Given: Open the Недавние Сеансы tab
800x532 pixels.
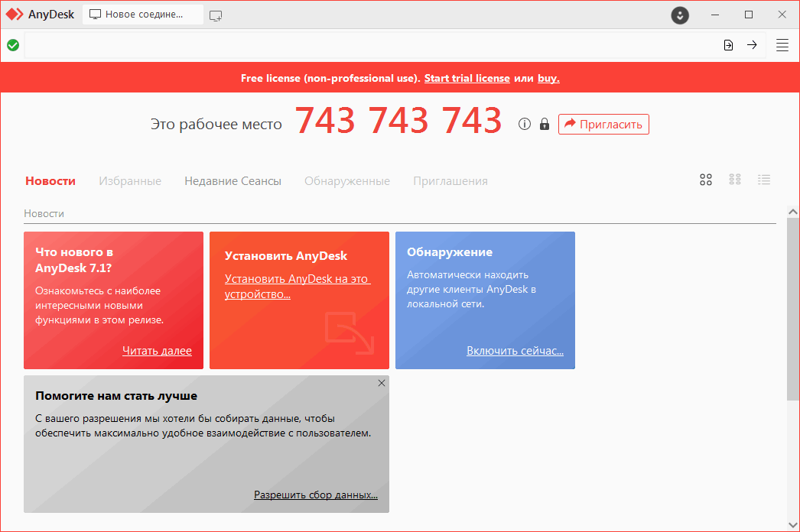Looking at the screenshot, I should click(x=233, y=181).
